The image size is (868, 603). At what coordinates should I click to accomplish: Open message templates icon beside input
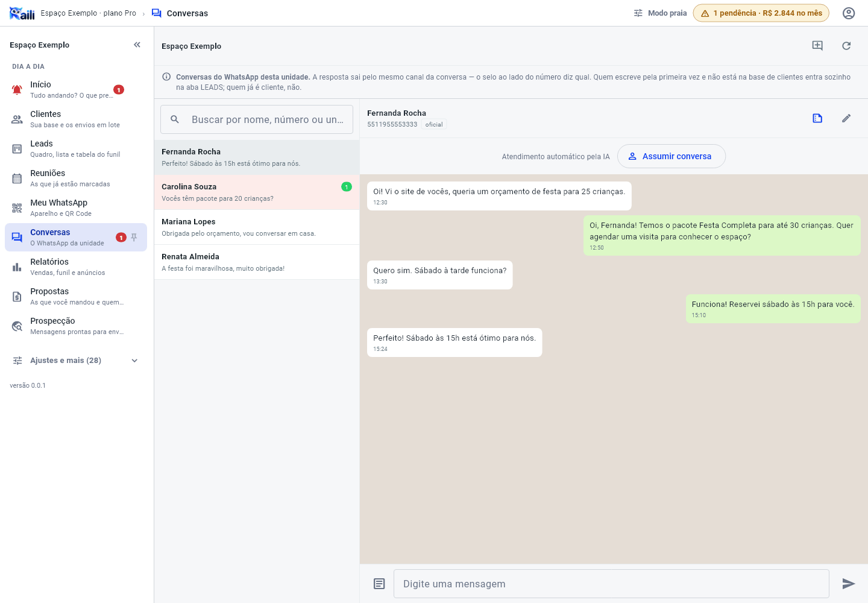(x=379, y=584)
